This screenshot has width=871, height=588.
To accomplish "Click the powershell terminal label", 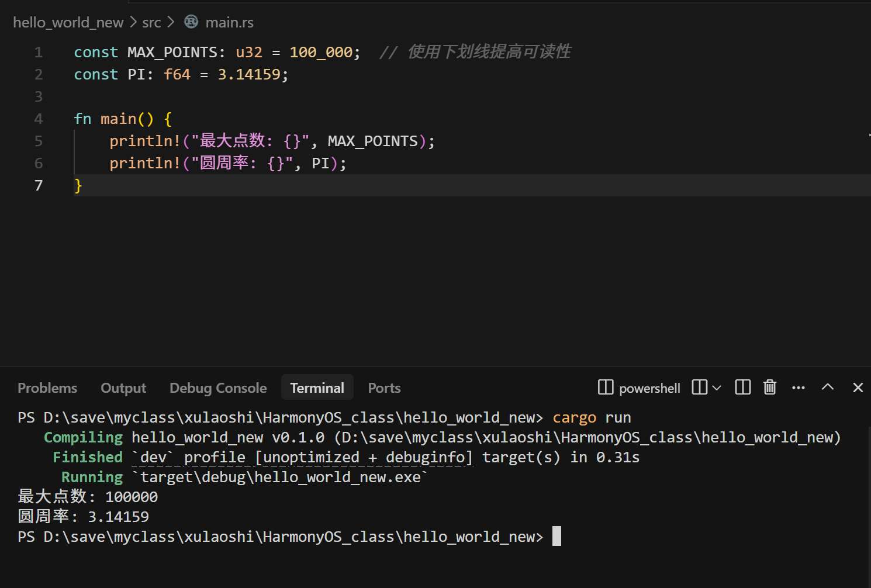I will pos(649,388).
